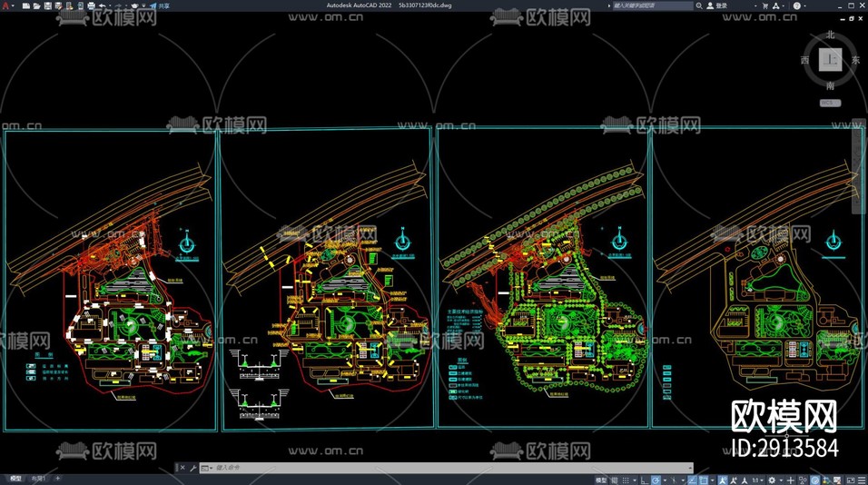Toggle annotation auto-scale icon
This screenshot has height=485, width=868.
pos(734,480)
